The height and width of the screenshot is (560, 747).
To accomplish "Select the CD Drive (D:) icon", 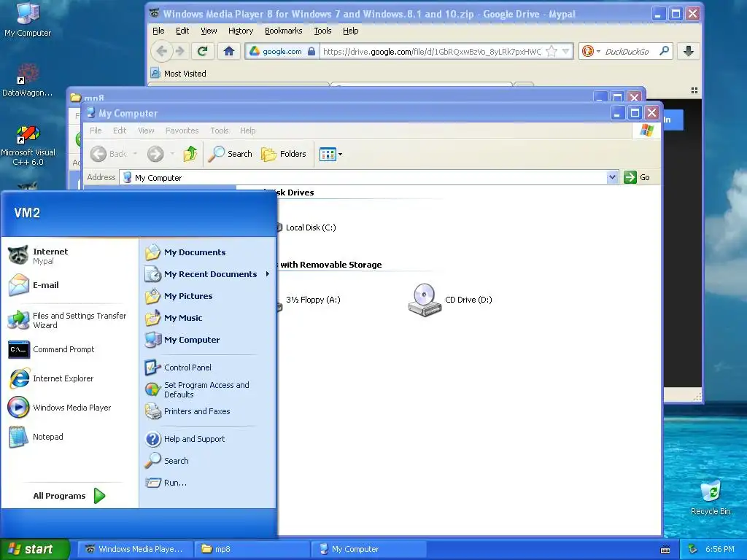I will coord(425,300).
